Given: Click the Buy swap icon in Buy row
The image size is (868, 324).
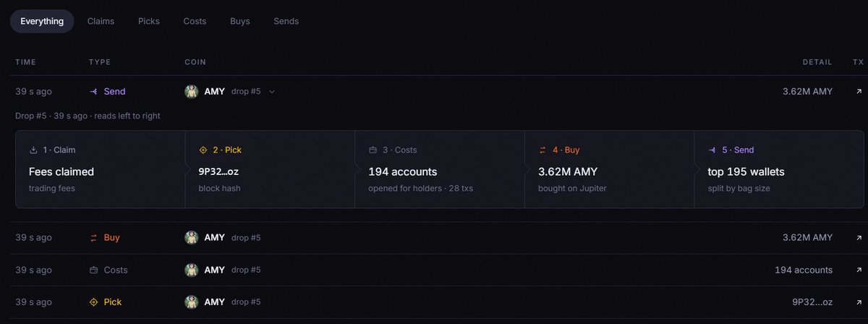Looking at the screenshot, I should coord(93,237).
